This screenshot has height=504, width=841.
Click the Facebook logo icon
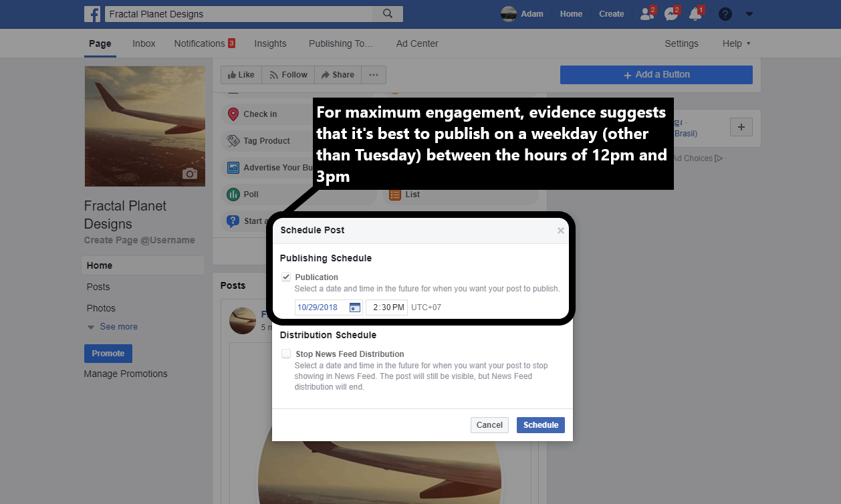point(92,14)
